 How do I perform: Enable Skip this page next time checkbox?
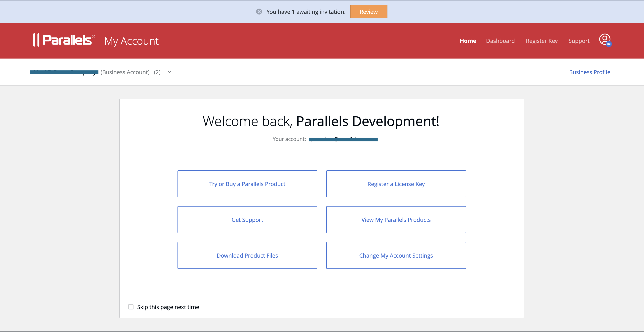click(x=131, y=307)
